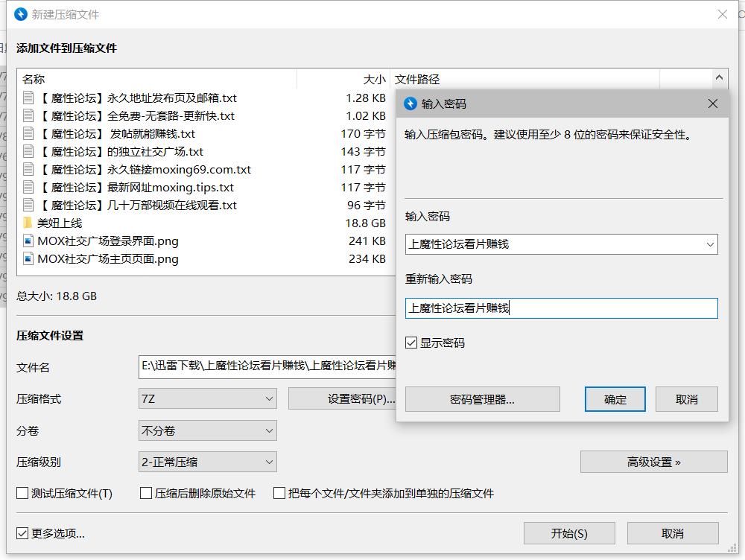The height and width of the screenshot is (560, 745).
Task: Click the file list scroll-up arrow
Action: click(x=719, y=77)
